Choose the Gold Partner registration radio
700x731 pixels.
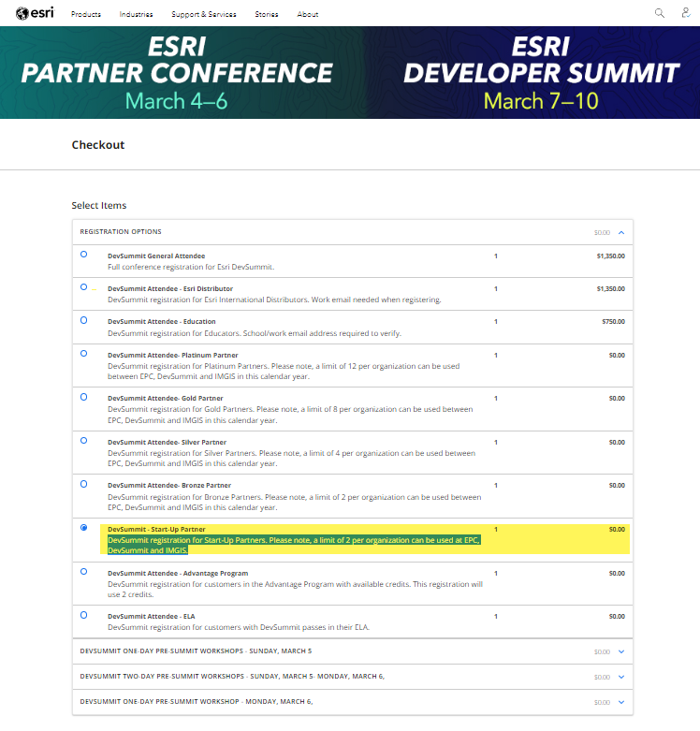(x=84, y=397)
